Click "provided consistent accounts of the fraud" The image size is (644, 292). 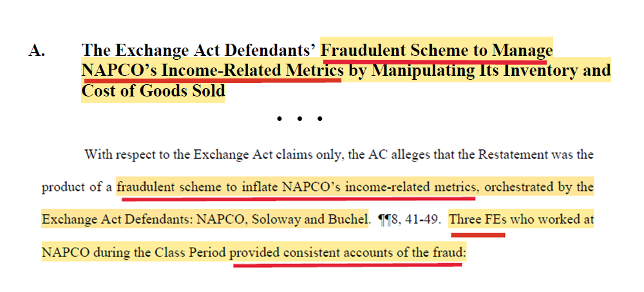[348, 253]
